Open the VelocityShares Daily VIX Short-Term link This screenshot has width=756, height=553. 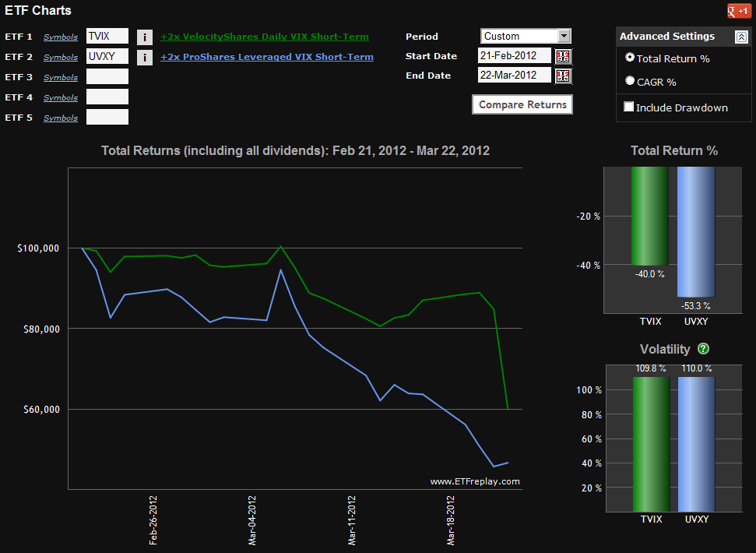pyautogui.click(x=265, y=37)
